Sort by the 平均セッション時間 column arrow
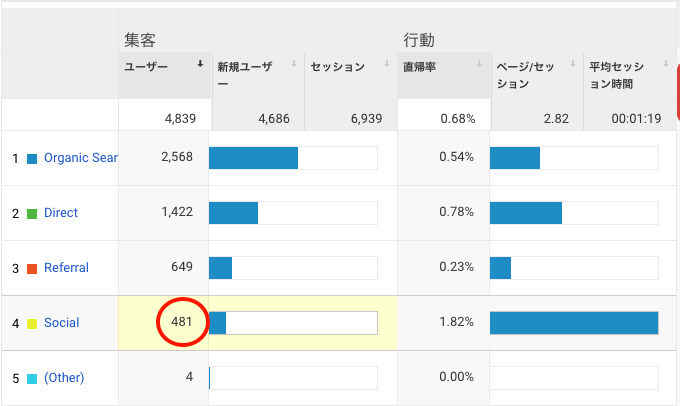Screen dimensions: 680x406 666,64
